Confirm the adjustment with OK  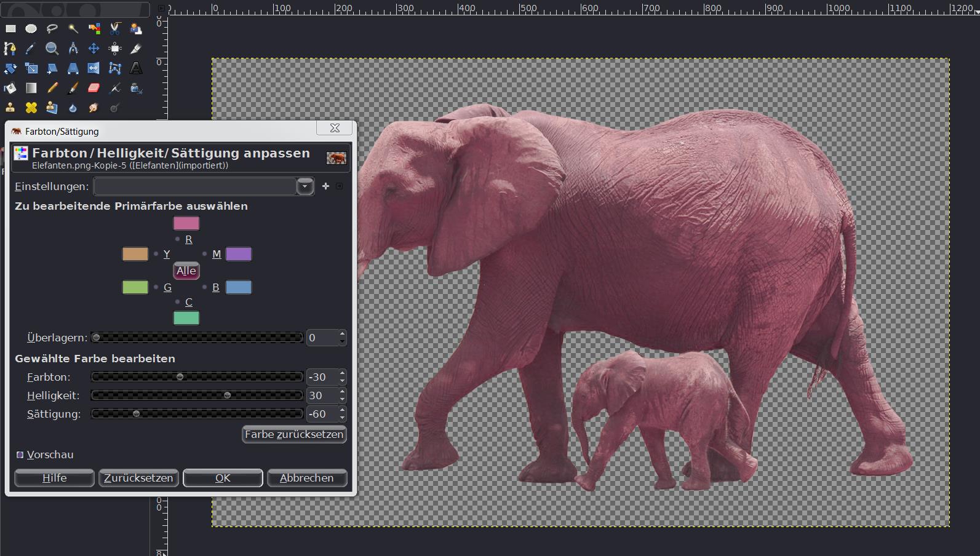223,478
